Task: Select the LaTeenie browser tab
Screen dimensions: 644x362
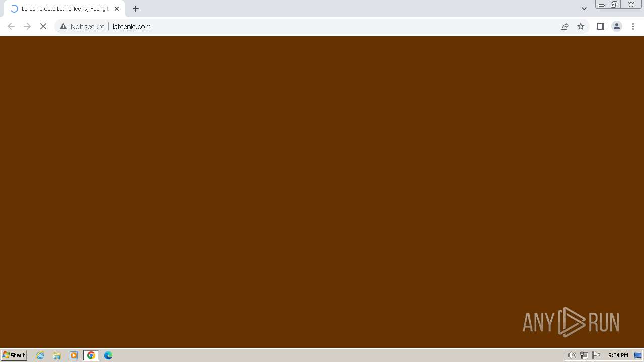Action: [x=64, y=9]
